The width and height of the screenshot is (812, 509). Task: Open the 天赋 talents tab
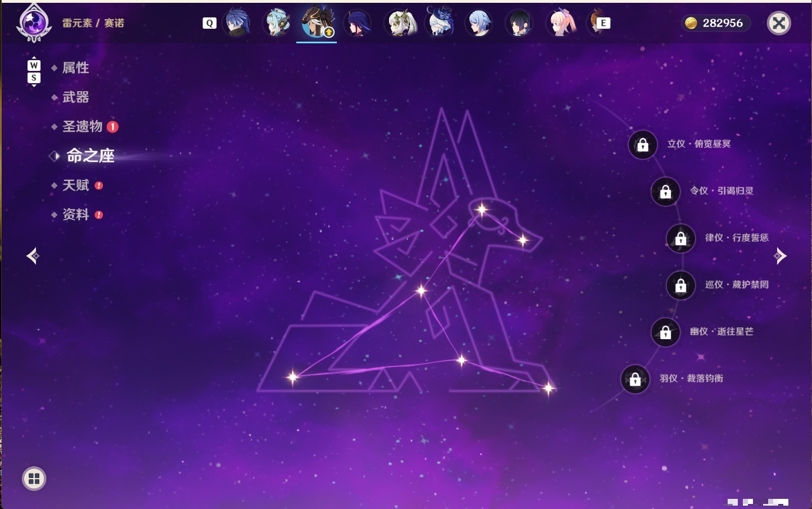pos(76,185)
